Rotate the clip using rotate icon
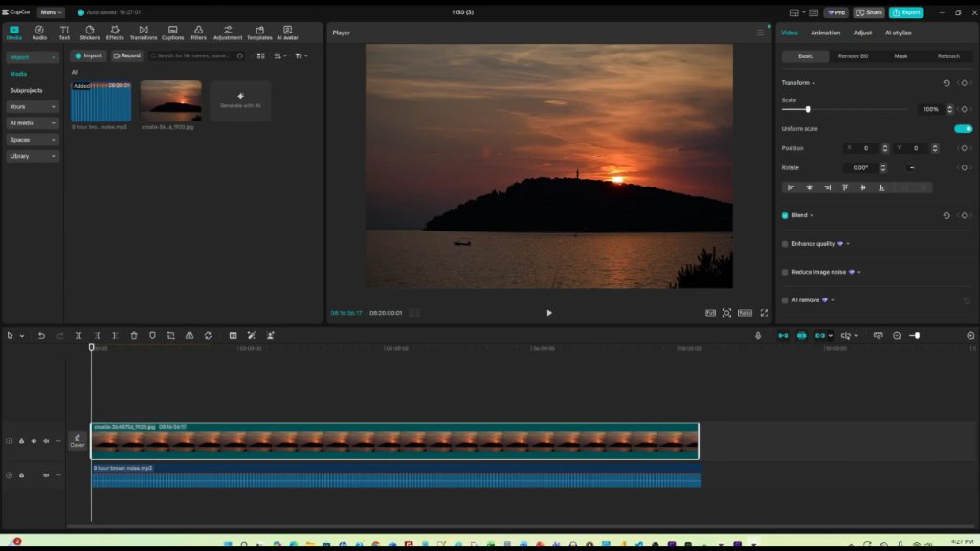The width and height of the screenshot is (980, 551). (x=208, y=336)
